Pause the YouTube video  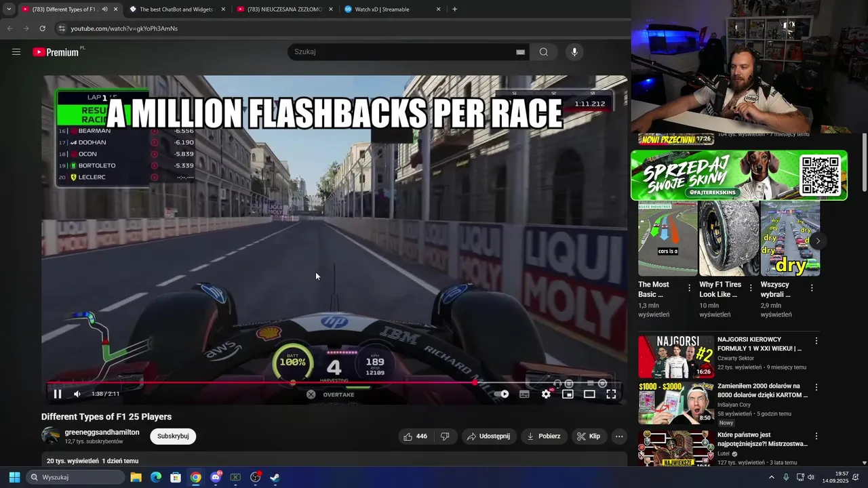pos(58,394)
